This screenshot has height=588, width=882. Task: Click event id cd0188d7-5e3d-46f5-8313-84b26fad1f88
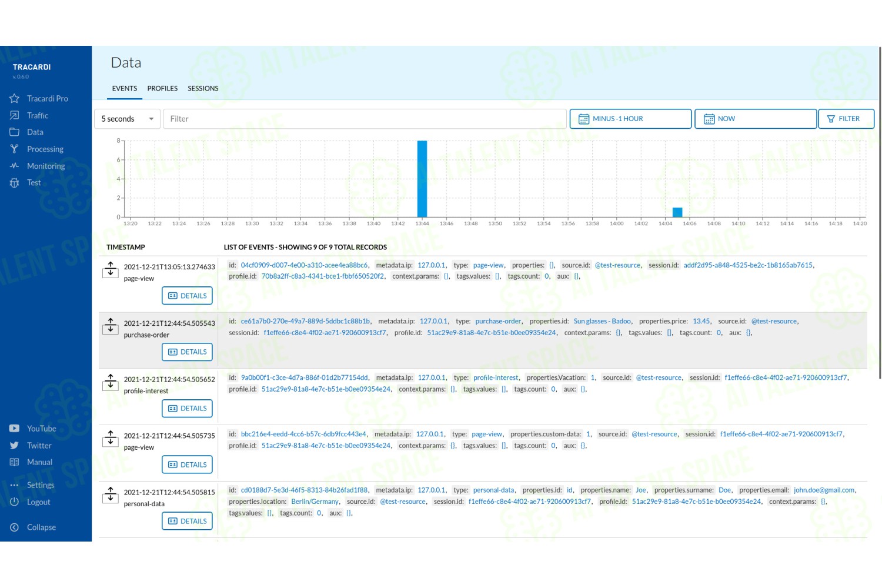305,490
